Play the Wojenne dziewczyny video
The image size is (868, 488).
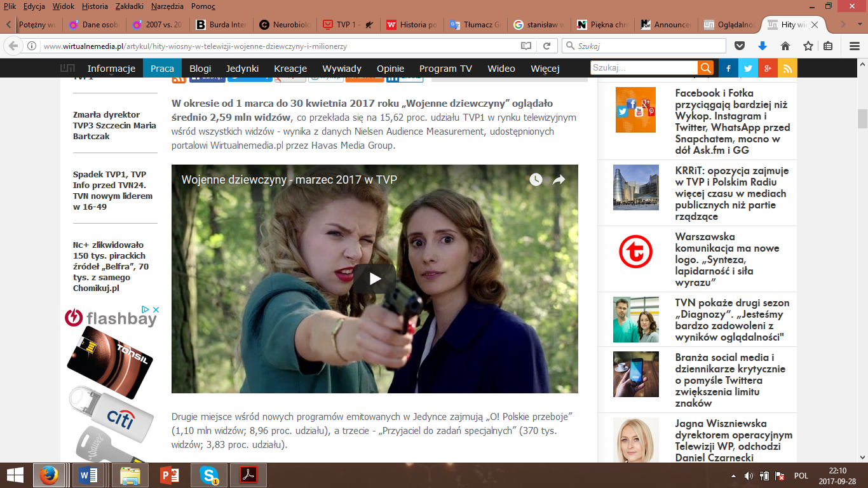tap(375, 278)
